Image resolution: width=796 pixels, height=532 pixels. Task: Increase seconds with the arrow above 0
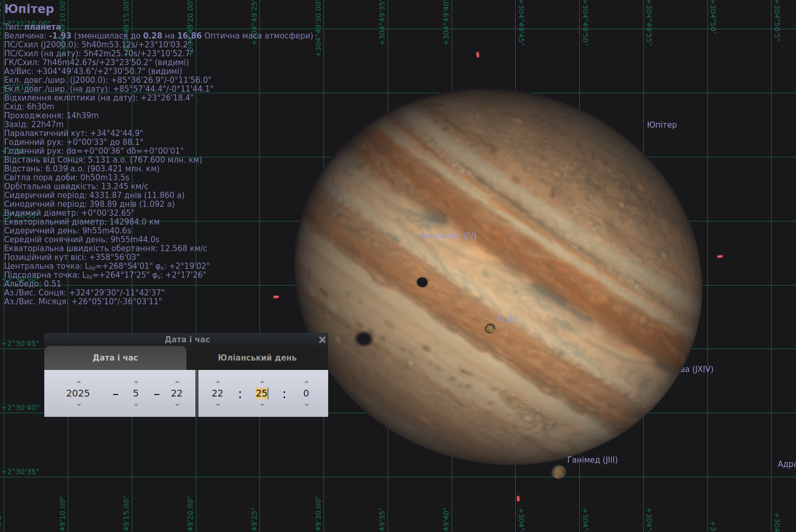[x=306, y=382]
